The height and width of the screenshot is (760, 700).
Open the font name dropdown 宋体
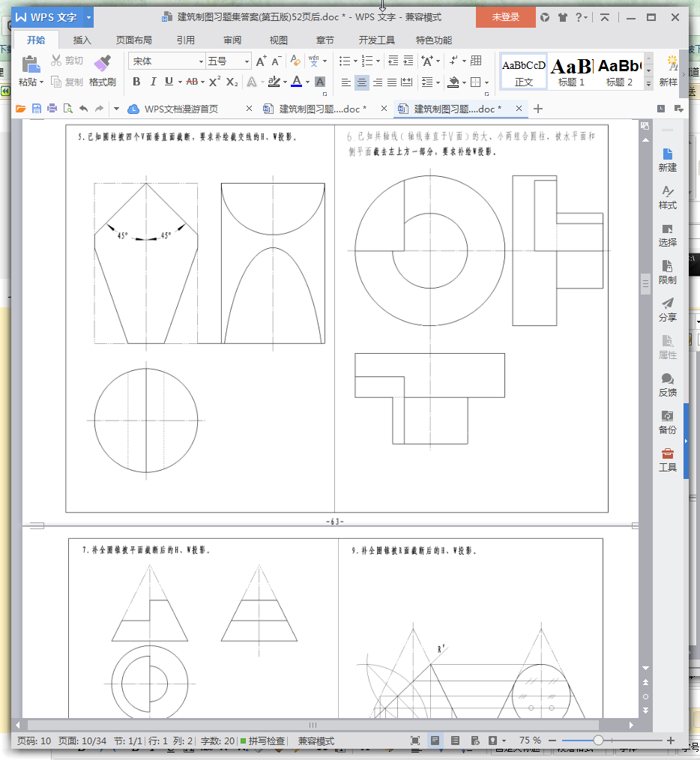pyautogui.click(x=201, y=61)
